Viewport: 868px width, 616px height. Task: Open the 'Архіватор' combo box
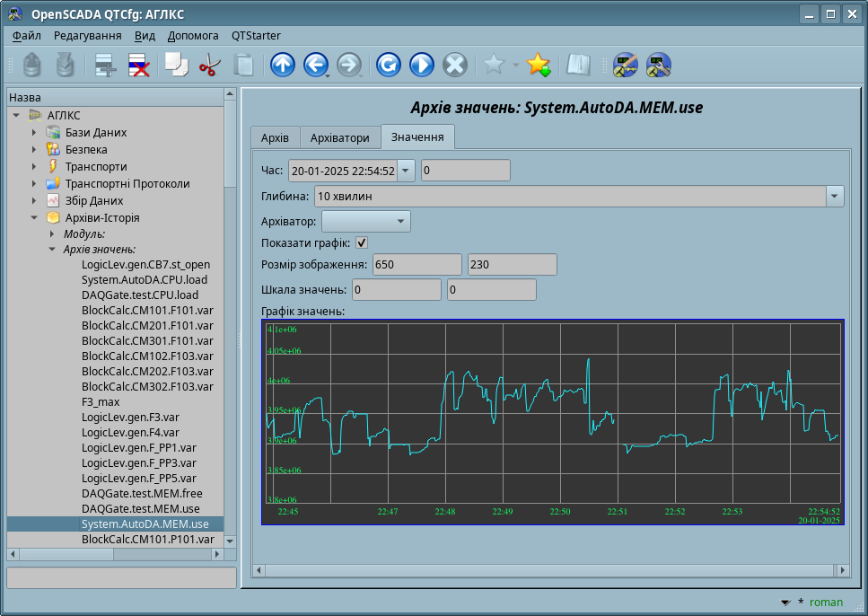coord(365,221)
